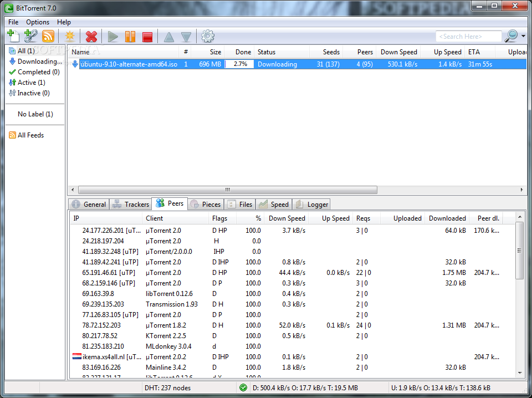Viewport: 532px width, 398px height.
Task: Move torrent down in queue
Action: [186, 37]
